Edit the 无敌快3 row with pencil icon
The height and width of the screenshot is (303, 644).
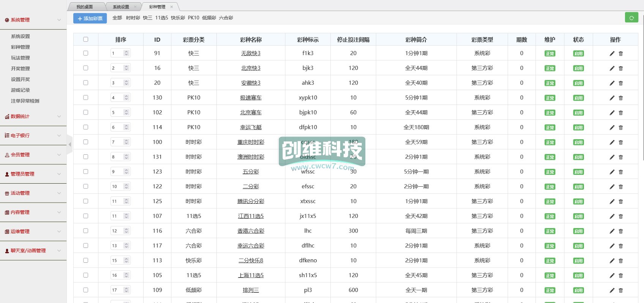coord(612,54)
